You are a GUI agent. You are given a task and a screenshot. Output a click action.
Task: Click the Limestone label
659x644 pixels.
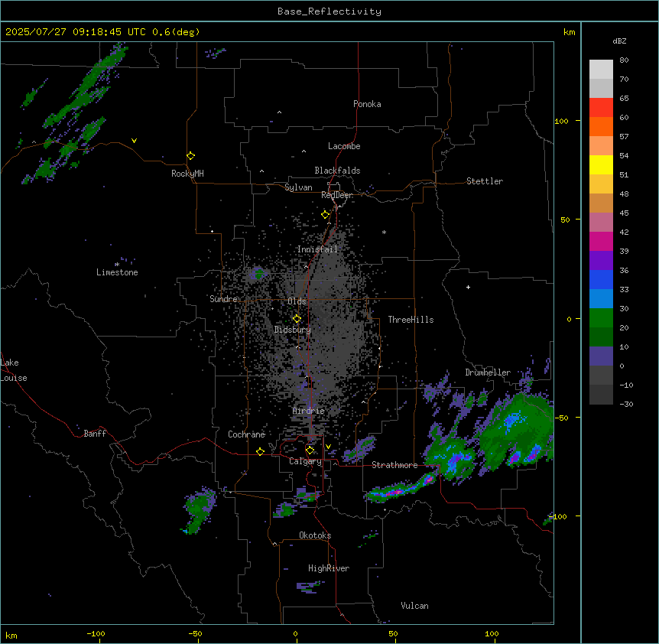117,272
